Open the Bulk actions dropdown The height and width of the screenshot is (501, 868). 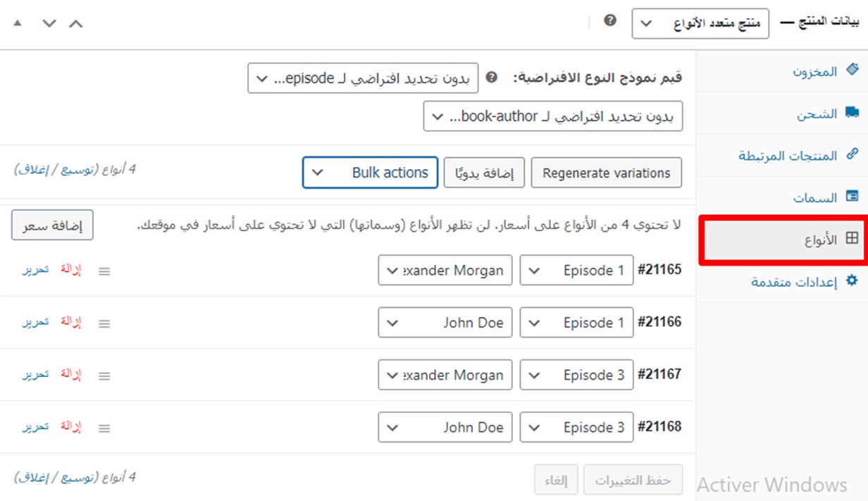coord(370,173)
